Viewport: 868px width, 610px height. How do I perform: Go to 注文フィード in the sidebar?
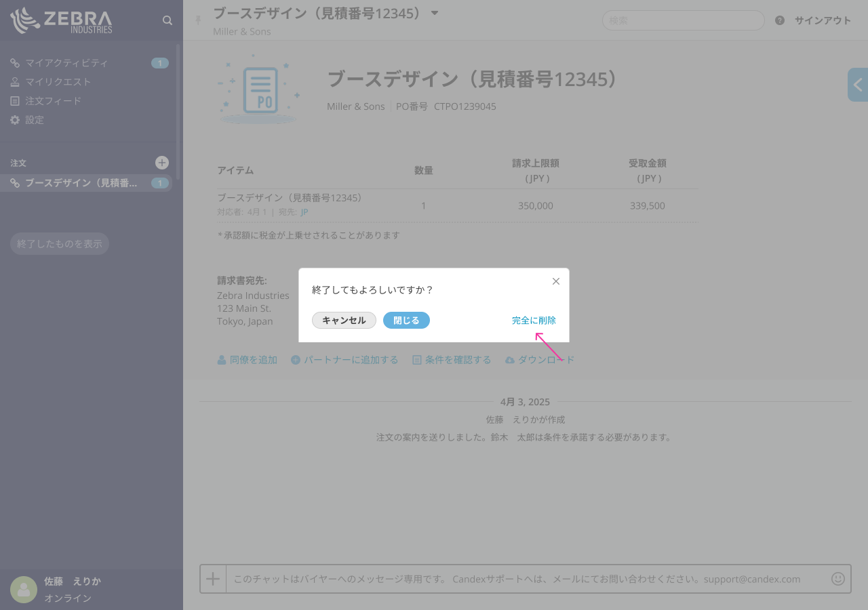tap(53, 101)
